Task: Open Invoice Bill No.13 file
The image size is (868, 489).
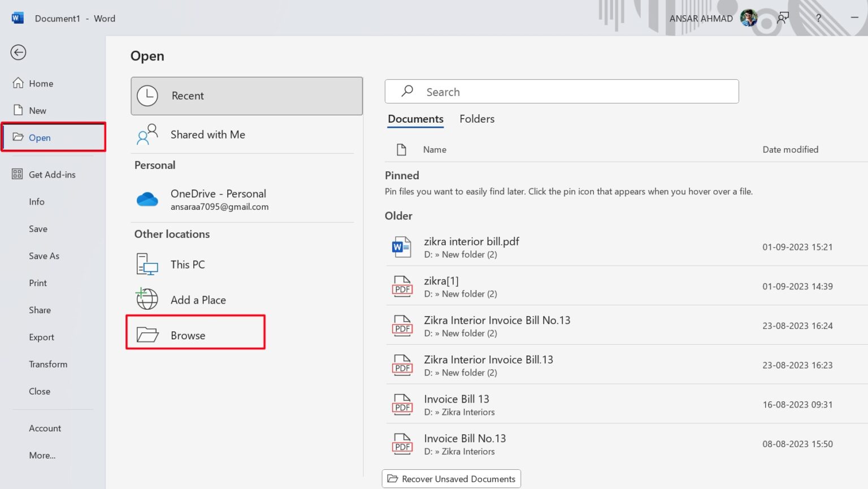Action: (465, 439)
